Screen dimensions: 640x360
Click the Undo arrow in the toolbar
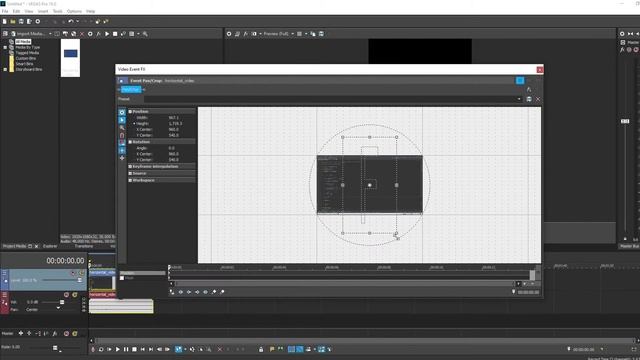coord(71,21)
